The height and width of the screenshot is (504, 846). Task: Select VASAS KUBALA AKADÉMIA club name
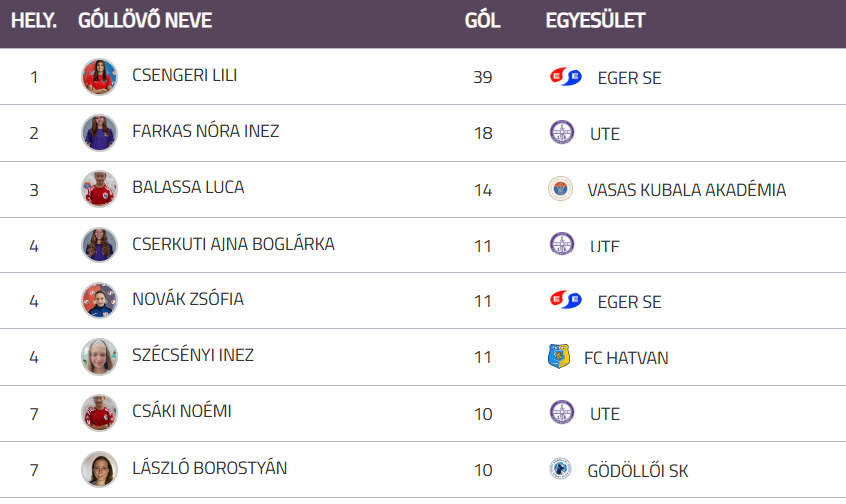point(686,190)
